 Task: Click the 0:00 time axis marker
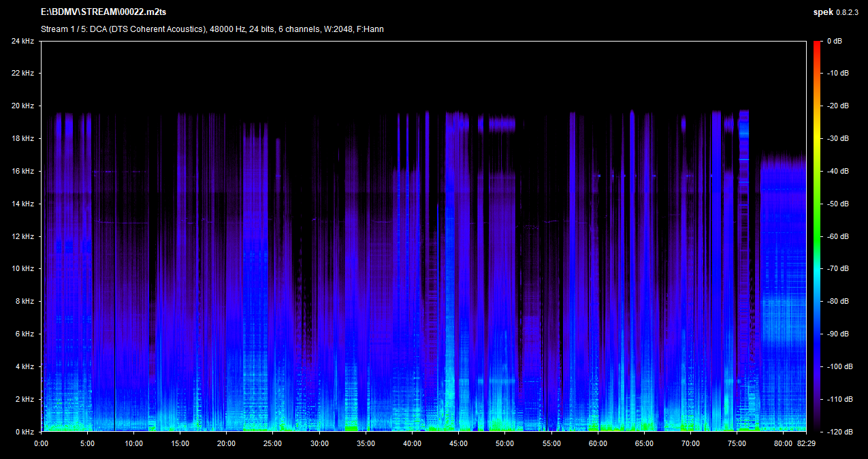[x=41, y=443]
